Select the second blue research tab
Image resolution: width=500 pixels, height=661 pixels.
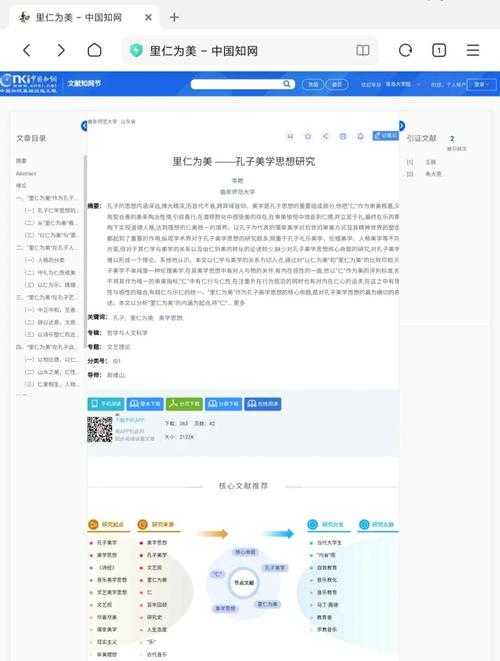pyautogui.click(x=377, y=524)
